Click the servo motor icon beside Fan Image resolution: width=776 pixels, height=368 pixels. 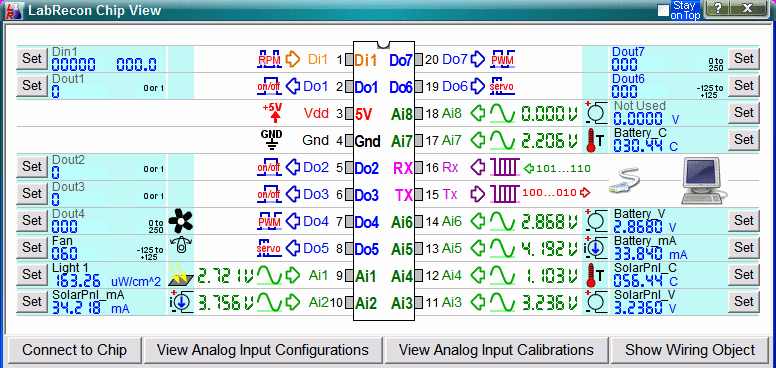click(x=181, y=246)
